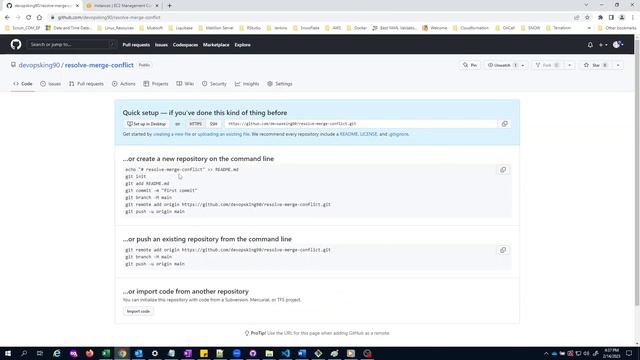Open Codespaces in top navigation
Viewport: 640px width, 360px height.
[185, 45]
